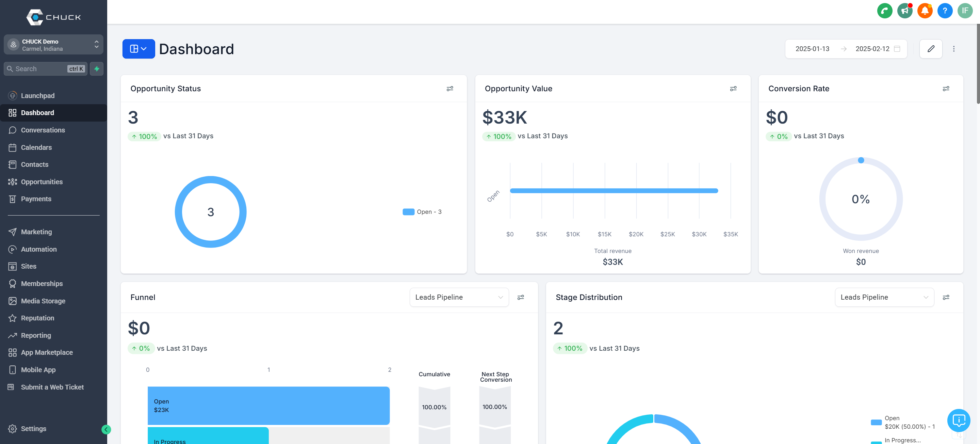Screen dimensions: 980x444
Task: Open Opportunity Status widget filter settings
Action: click(x=450, y=89)
